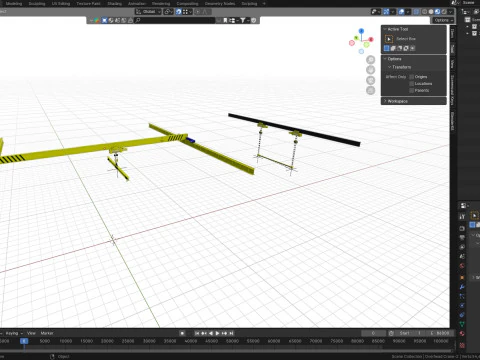Open the Geometry Nodes workspace tab
The image size is (480, 360).
point(220,3)
